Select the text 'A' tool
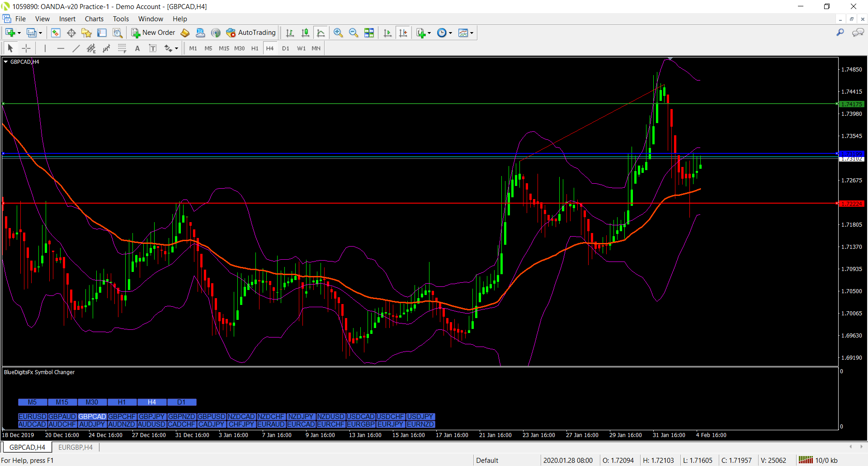868x466 pixels. [137, 48]
